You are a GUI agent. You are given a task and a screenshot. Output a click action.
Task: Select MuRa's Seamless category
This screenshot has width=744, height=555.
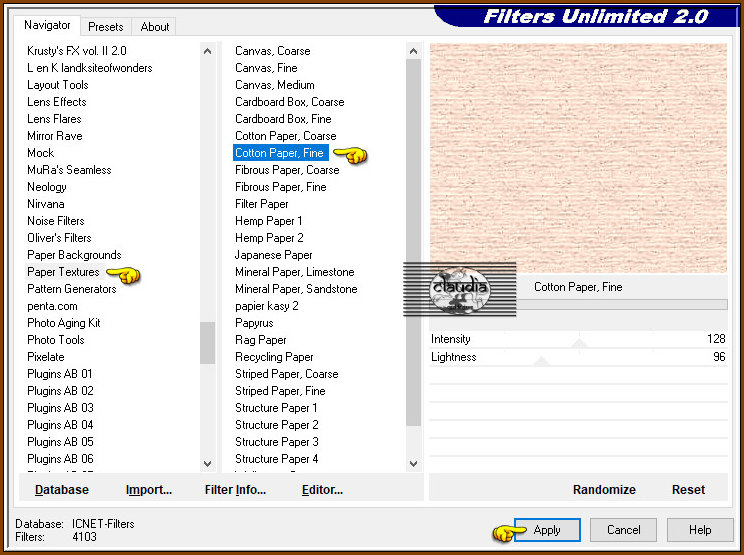coord(69,170)
